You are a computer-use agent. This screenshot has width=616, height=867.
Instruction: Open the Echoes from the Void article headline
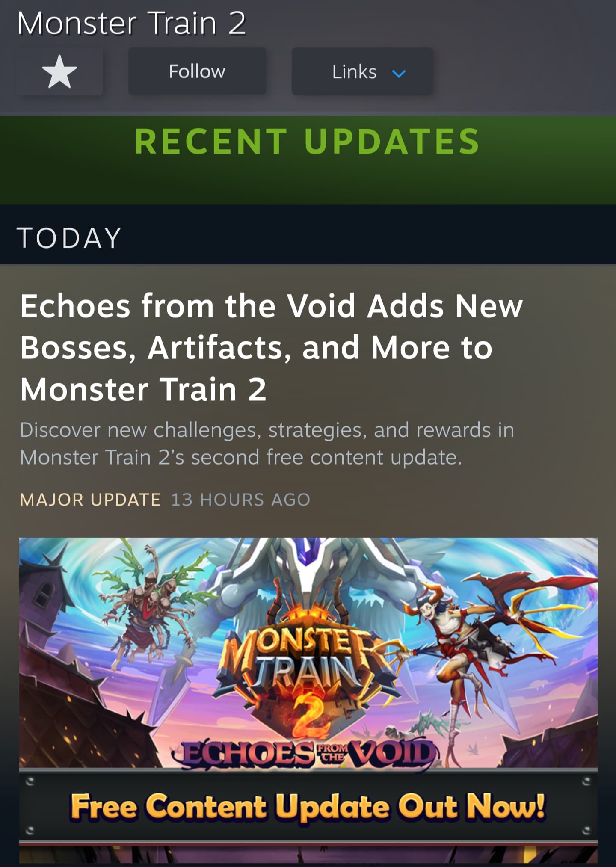click(x=271, y=347)
